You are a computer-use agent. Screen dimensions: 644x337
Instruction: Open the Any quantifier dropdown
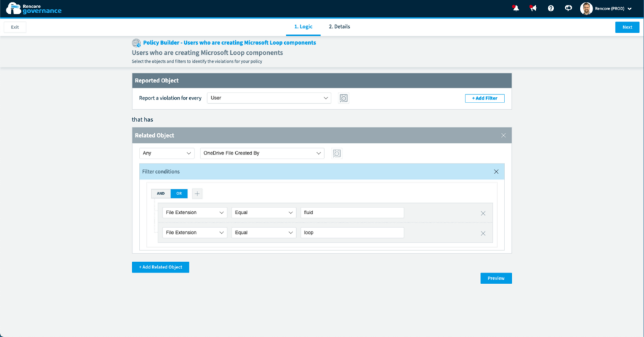(x=167, y=153)
